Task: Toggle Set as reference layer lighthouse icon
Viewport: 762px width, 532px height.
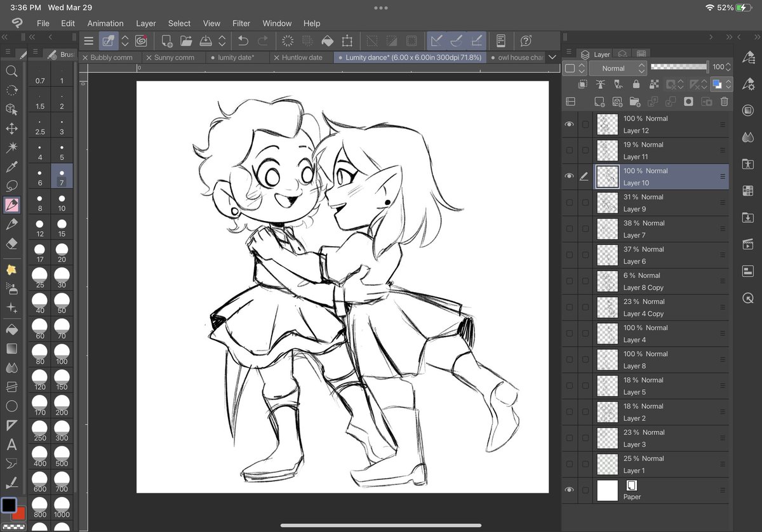Action: coord(600,84)
